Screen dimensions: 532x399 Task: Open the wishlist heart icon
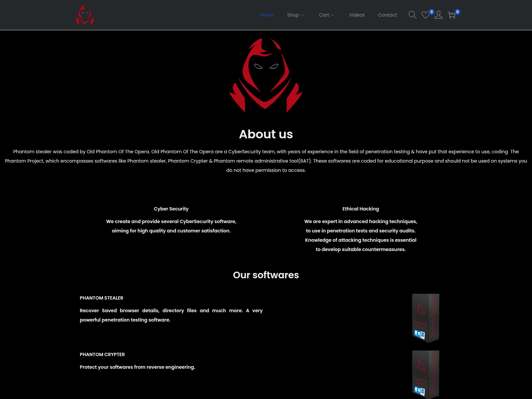[425, 15]
